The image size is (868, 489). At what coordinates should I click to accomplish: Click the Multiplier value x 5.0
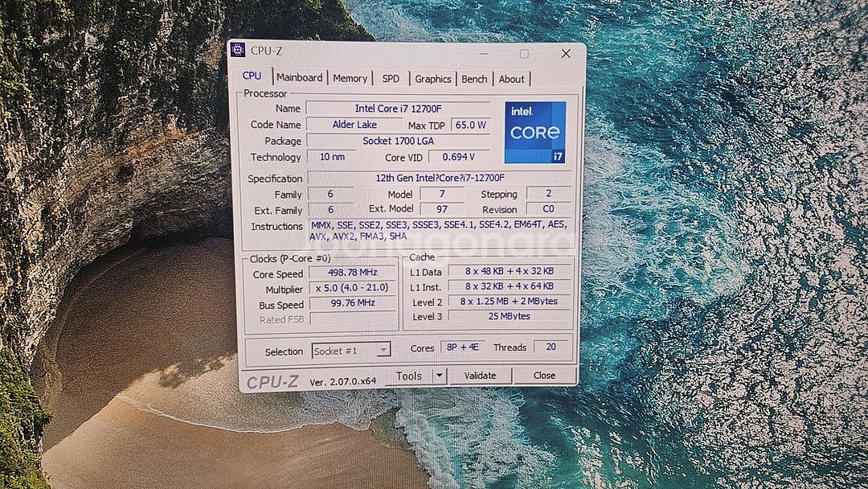(x=352, y=287)
